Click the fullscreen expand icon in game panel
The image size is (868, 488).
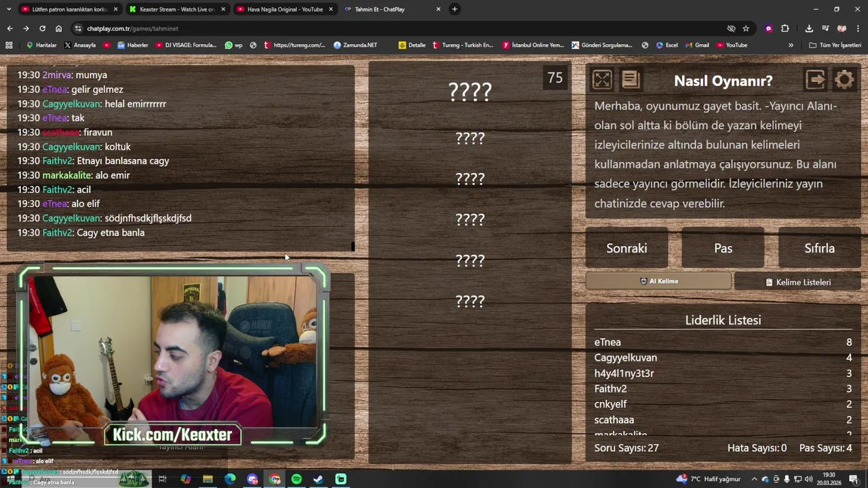(601, 80)
